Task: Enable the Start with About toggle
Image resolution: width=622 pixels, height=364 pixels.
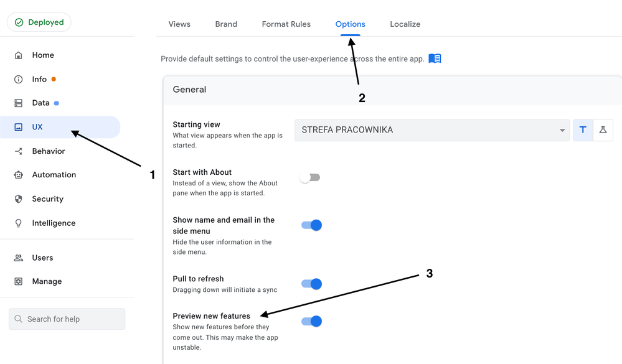Action: click(310, 177)
